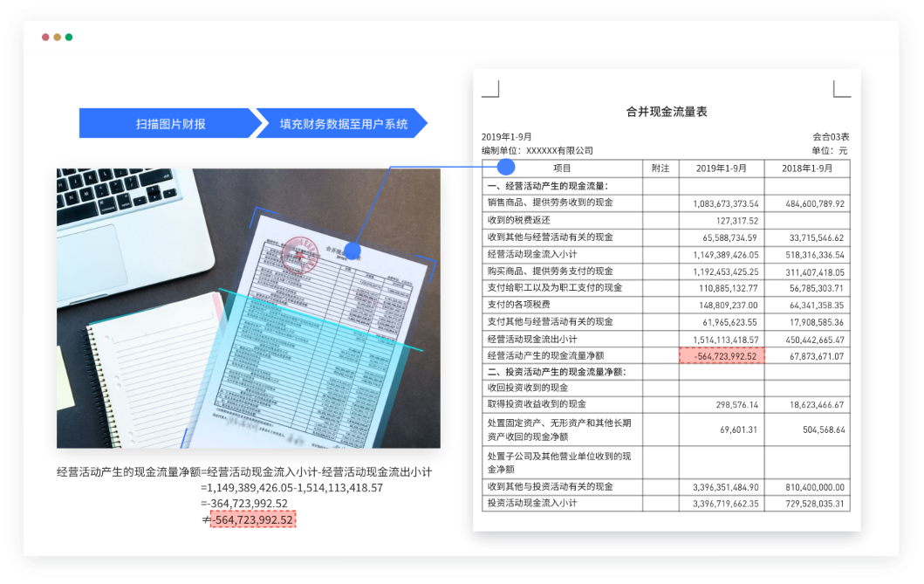Click blue connector dot on table header

[x=505, y=168]
